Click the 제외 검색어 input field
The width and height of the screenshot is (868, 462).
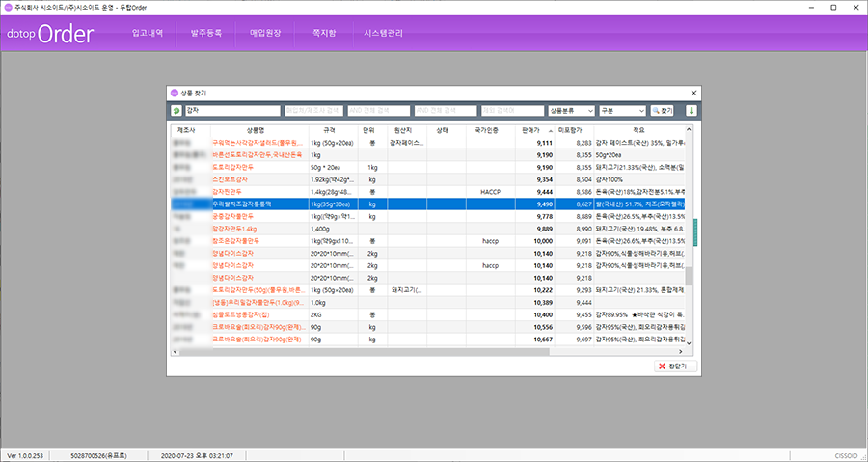tap(511, 111)
